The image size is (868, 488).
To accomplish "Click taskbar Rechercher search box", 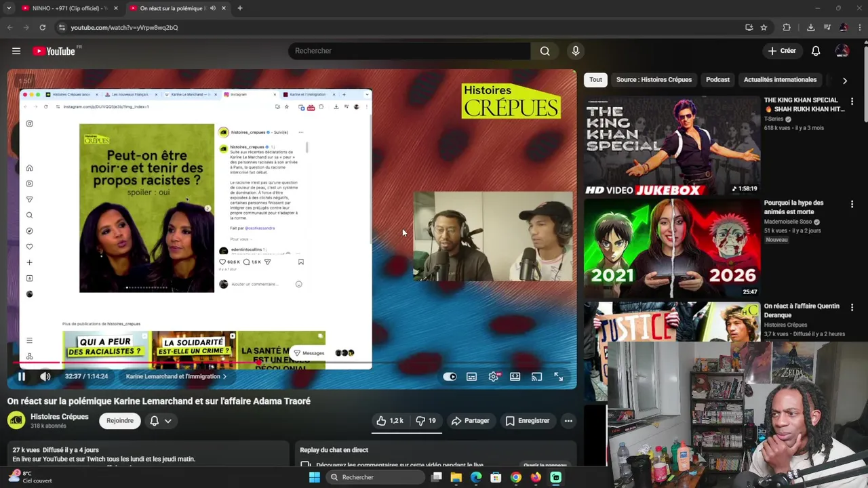I will (x=376, y=477).
